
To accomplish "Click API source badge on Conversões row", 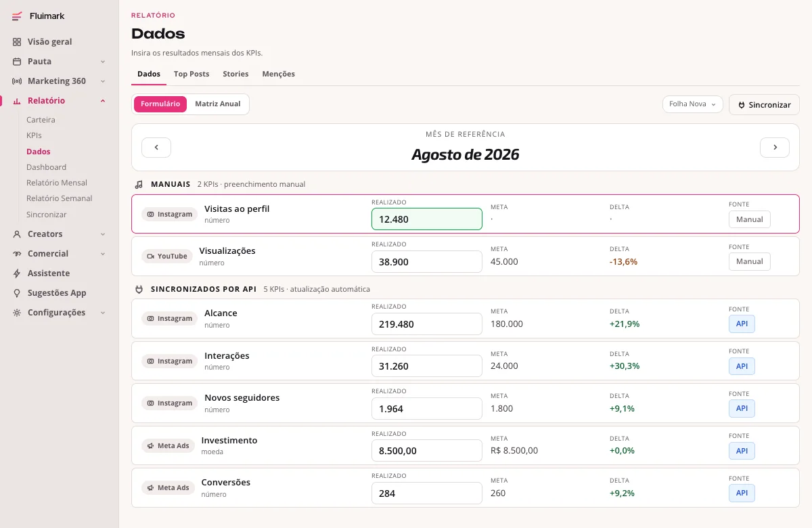I will 742,493.
